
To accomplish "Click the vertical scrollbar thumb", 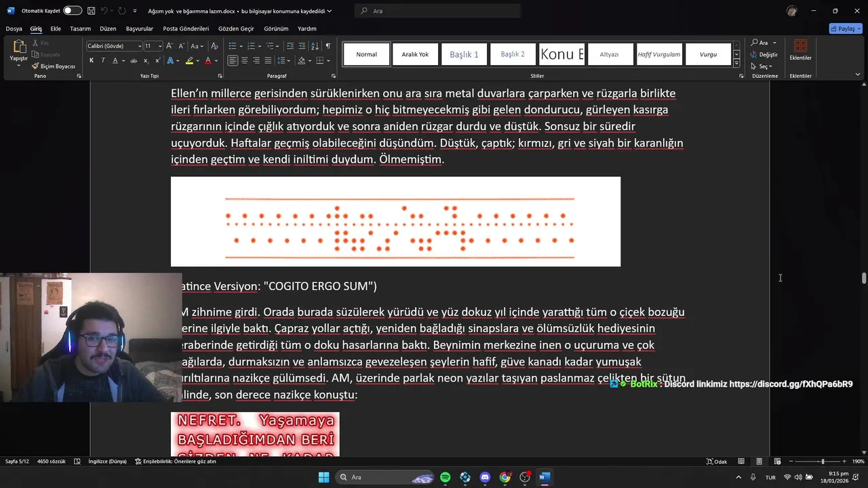I will pos(863,278).
